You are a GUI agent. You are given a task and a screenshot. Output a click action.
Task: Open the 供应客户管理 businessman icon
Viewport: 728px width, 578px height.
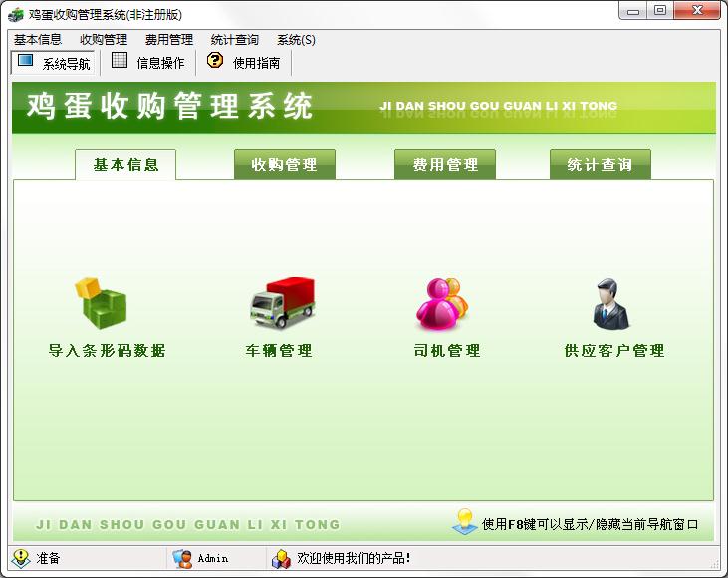click(610, 303)
